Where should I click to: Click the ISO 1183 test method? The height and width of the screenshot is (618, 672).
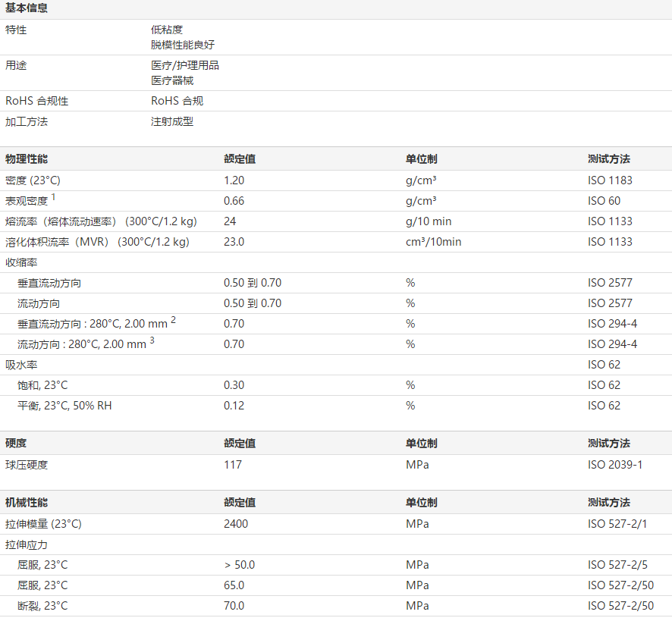pyautogui.click(x=610, y=180)
